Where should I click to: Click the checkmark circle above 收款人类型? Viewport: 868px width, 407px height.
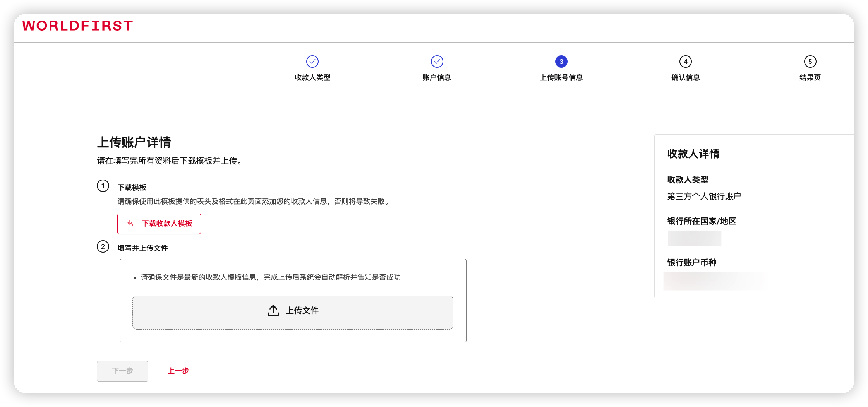click(x=312, y=62)
